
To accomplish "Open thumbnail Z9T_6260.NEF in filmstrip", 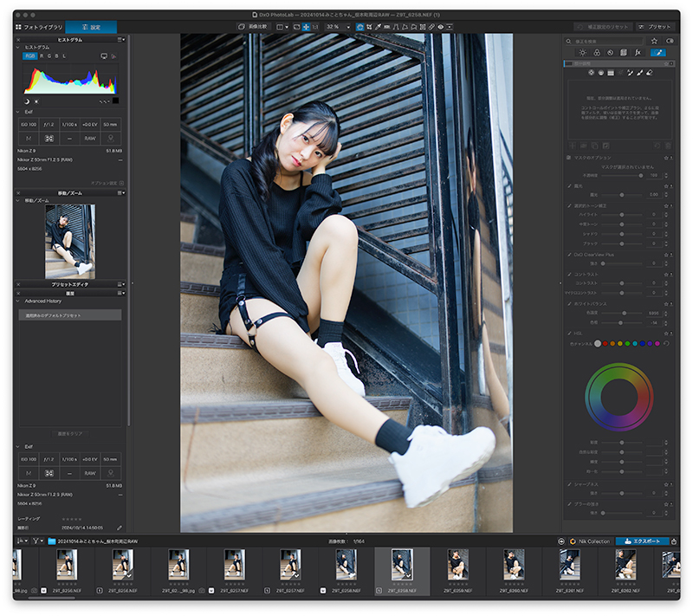I will [514, 565].
